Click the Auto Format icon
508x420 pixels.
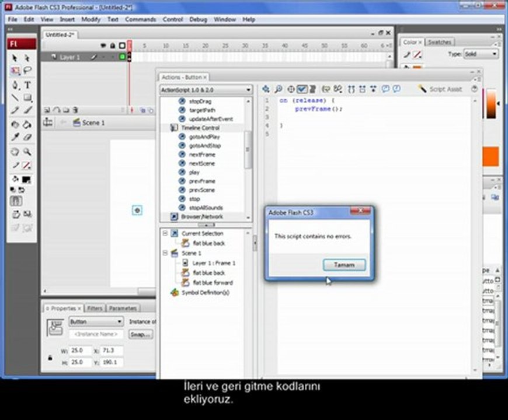pos(312,89)
